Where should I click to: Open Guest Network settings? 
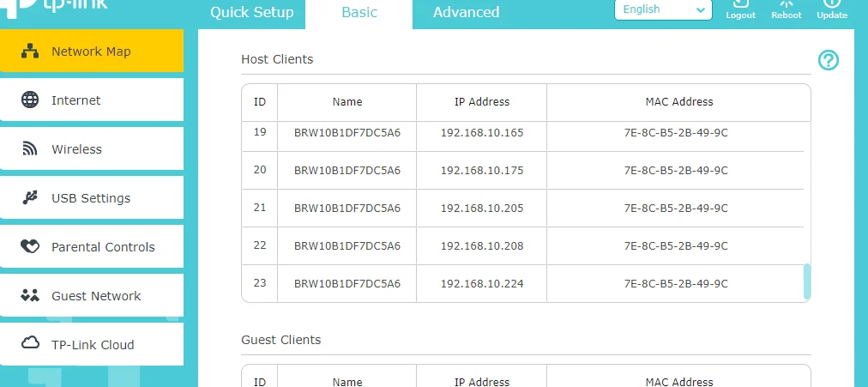coord(91,296)
